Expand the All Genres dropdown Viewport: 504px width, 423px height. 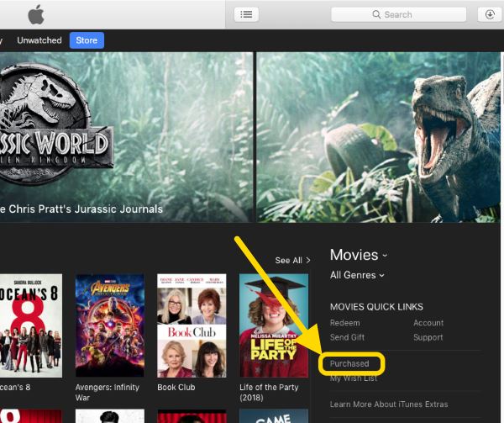[357, 275]
